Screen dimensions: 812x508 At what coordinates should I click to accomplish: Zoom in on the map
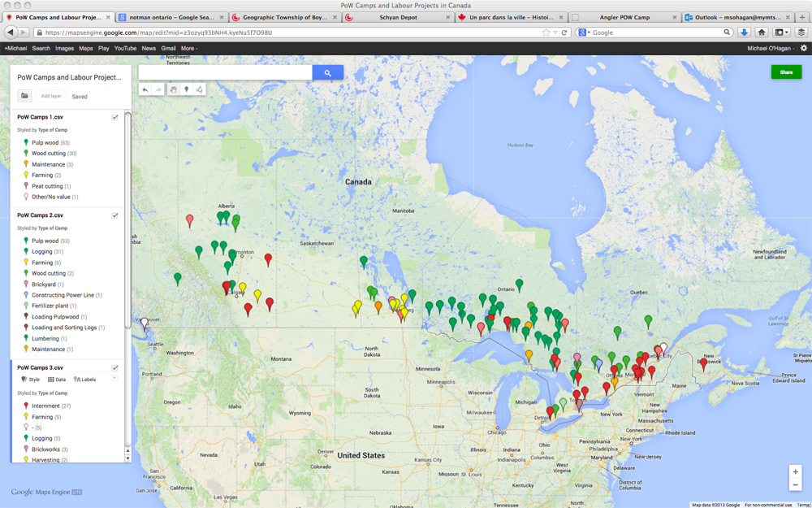795,471
